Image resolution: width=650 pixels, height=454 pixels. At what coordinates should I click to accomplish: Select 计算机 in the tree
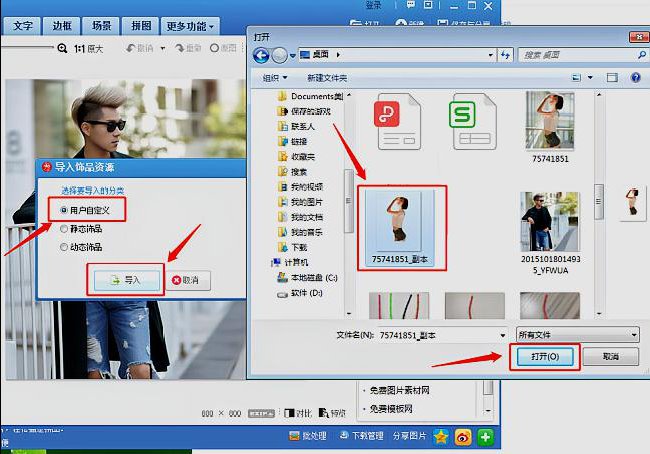290,262
